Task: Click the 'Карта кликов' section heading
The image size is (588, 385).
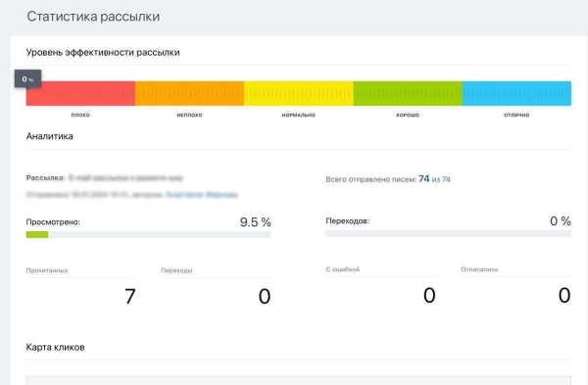Action: (x=55, y=347)
